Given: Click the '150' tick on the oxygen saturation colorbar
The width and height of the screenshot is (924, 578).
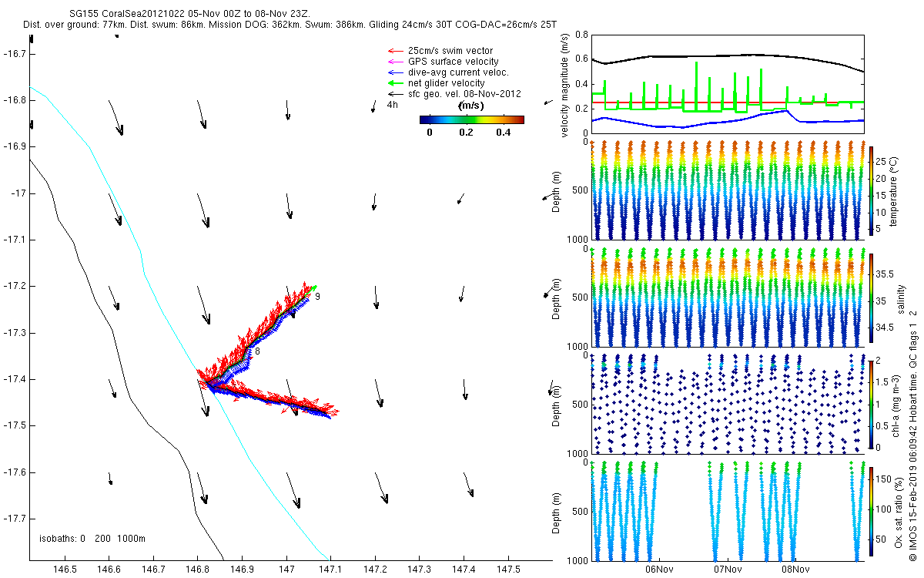Looking at the screenshot, I should [885, 479].
